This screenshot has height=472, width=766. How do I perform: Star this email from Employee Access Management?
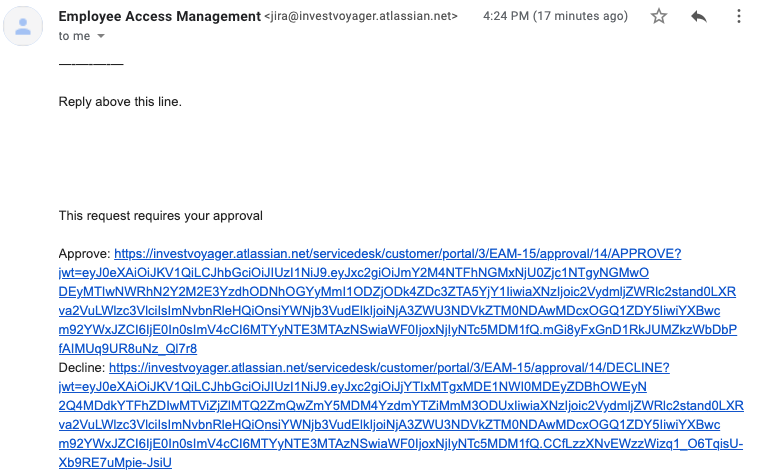(659, 16)
